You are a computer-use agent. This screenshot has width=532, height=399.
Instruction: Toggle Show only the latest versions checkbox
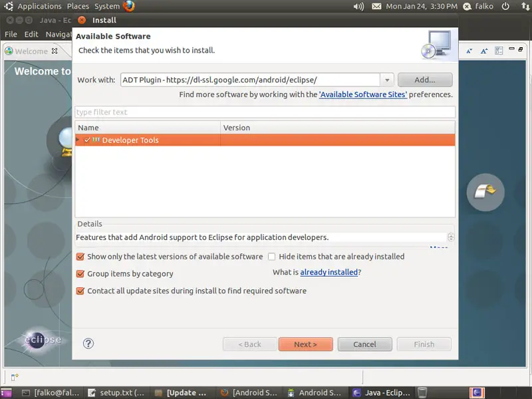pos(80,257)
